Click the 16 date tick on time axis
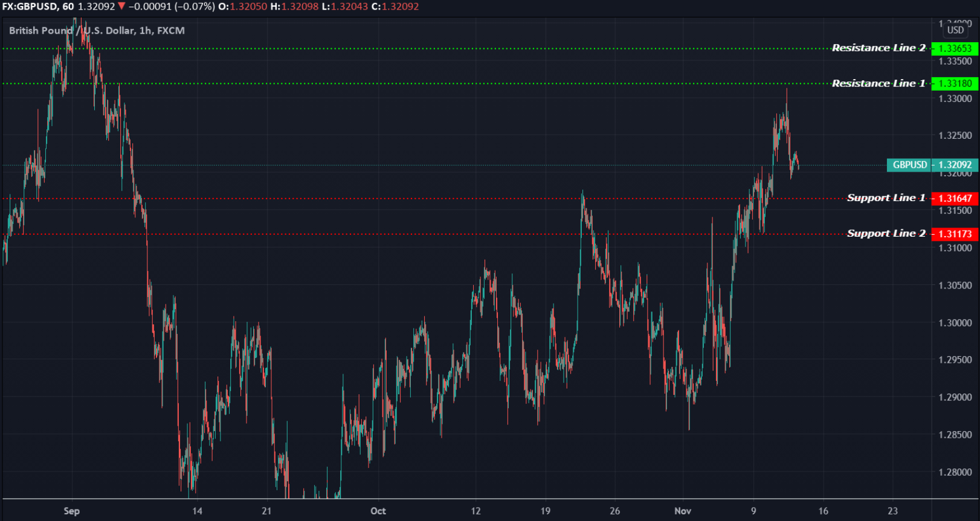 824,511
